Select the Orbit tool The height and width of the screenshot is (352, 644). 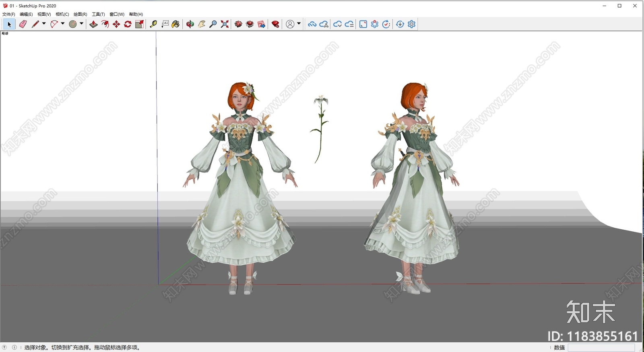[x=190, y=24]
